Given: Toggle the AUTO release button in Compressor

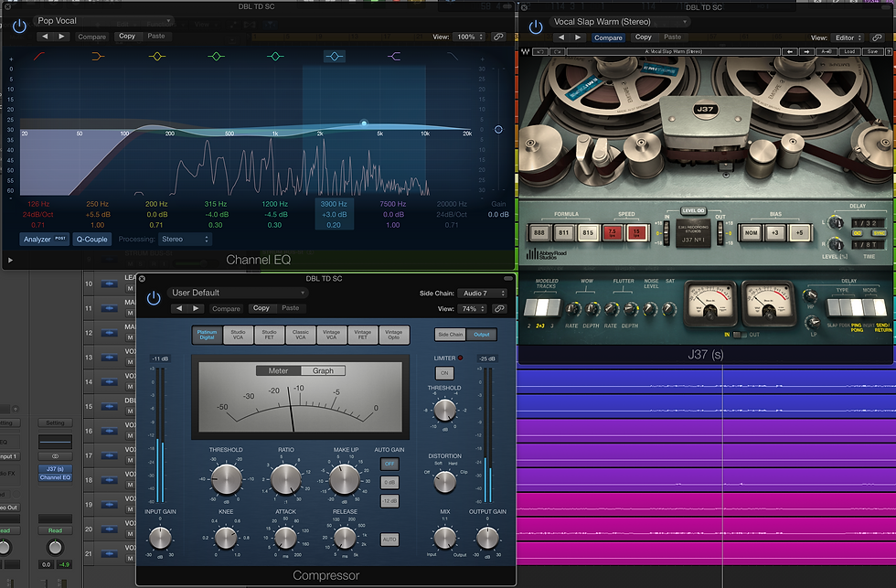Looking at the screenshot, I should coord(389,540).
